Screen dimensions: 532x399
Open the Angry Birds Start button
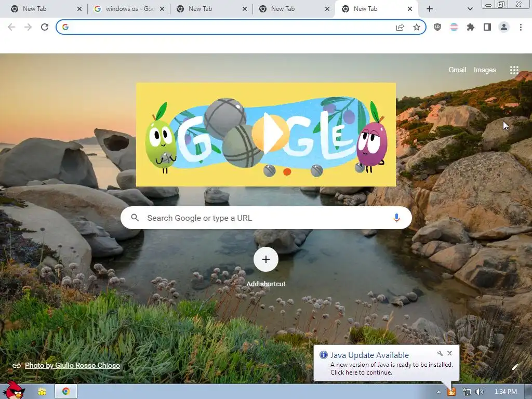coord(14,391)
